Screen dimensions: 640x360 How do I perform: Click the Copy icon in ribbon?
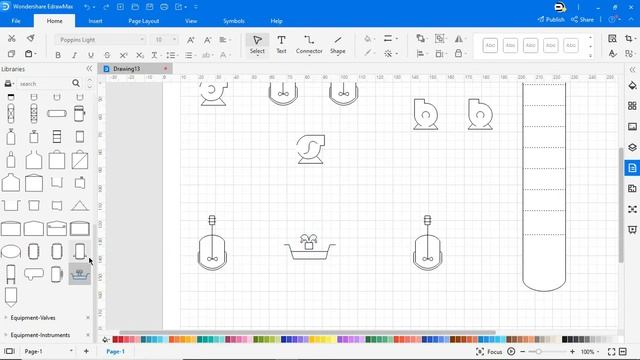(11, 54)
